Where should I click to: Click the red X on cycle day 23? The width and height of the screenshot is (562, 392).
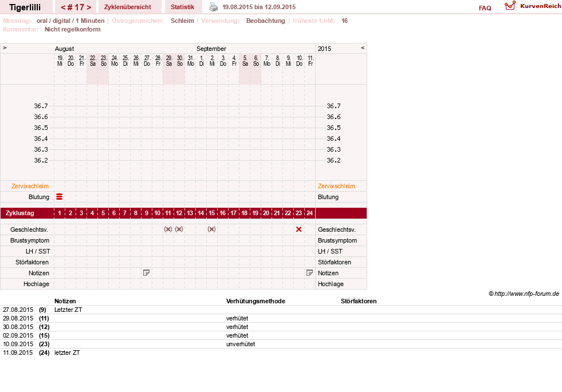pyautogui.click(x=299, y=229)
